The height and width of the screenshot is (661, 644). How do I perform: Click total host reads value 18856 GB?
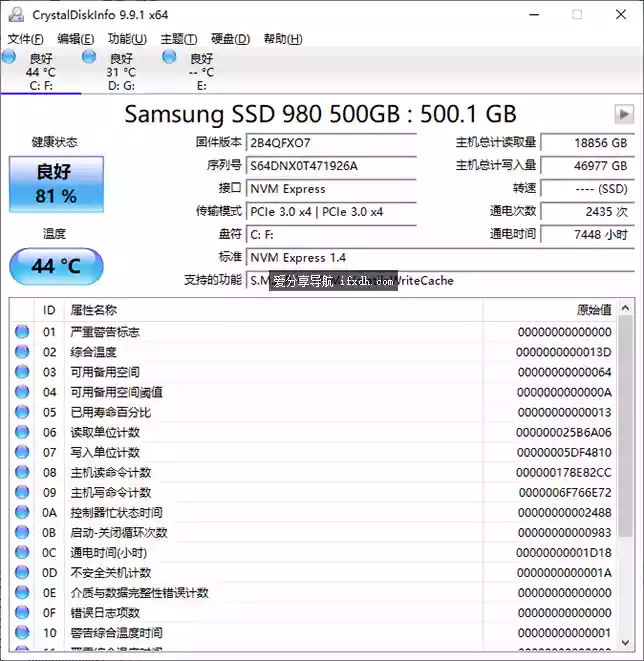[x=588, y=143]
